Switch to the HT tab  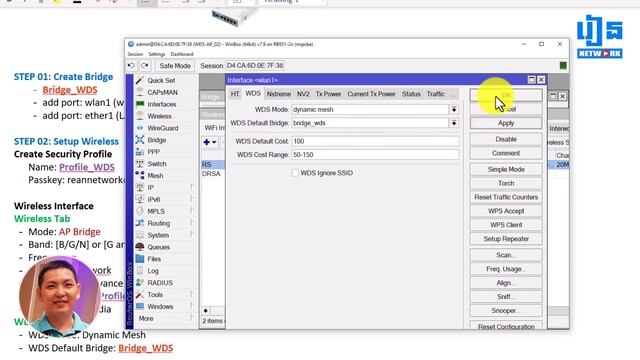pos(235,94)
